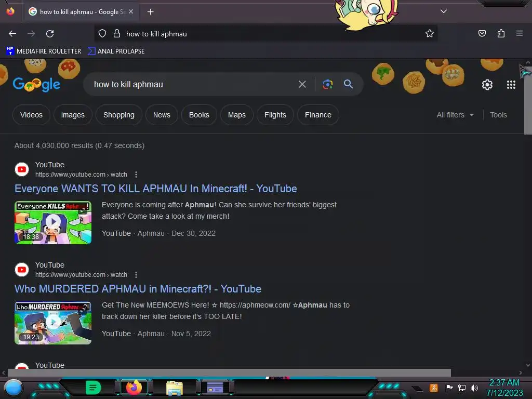Switch to the Videos filter
Screen dimensions: 532x399
point(31,115)
